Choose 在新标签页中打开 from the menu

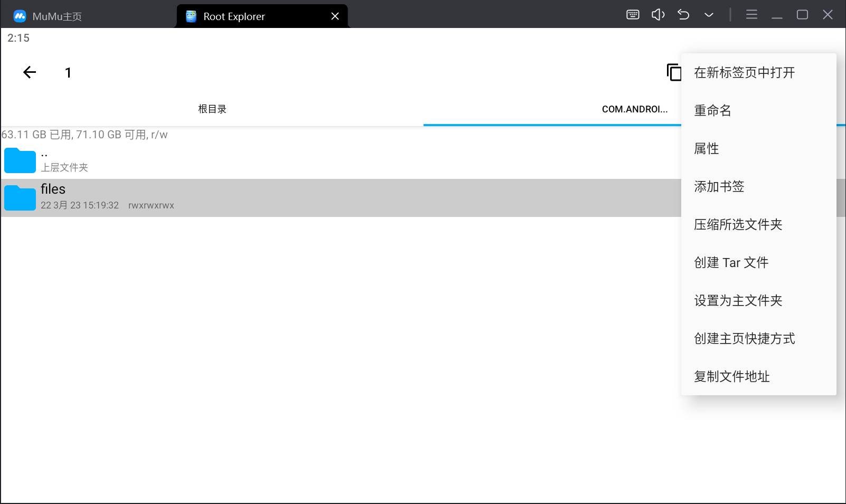pos(744,72)
